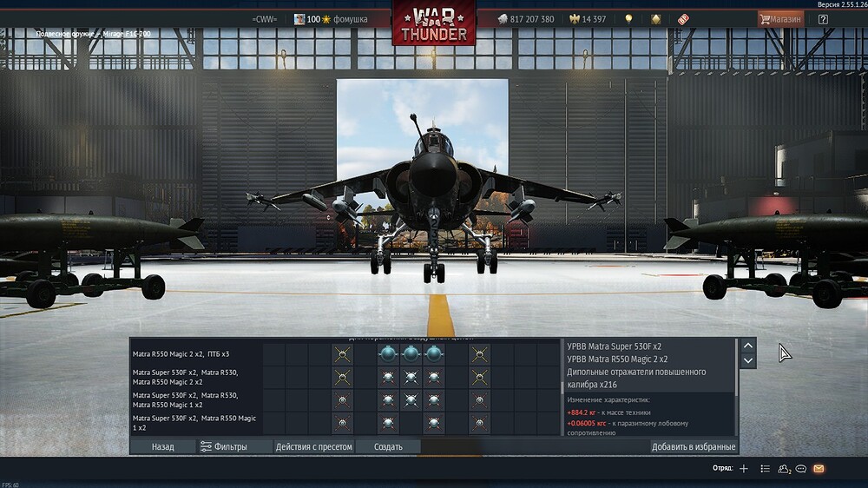Open the Фильтры filters option
The height and width of the screenshot is (488, 868).
(x=224, y=446)
